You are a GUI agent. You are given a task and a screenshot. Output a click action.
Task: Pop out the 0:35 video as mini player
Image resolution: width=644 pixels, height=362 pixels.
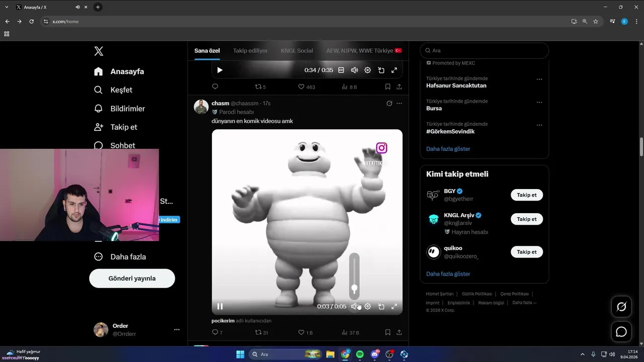(x=381, y=70)
